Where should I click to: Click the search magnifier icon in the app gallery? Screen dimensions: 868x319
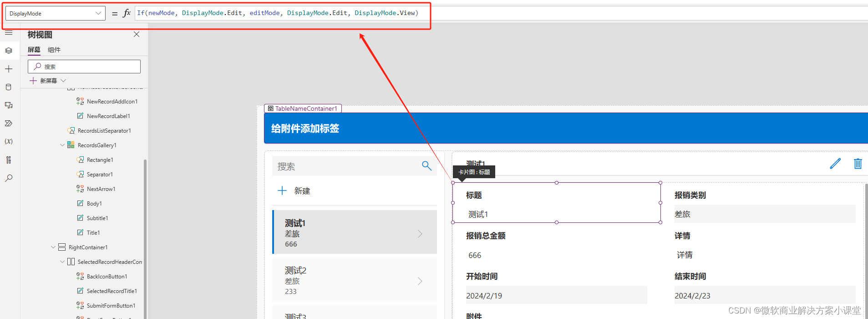click(x=426, y=166)
